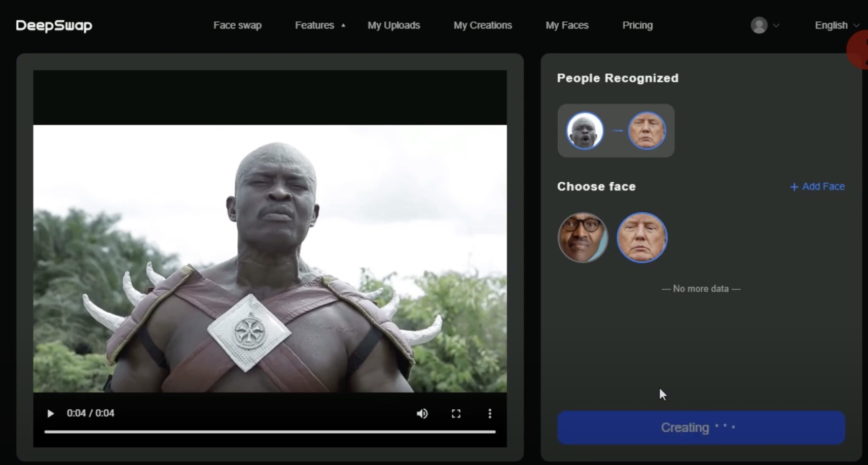Click the video progress bar

270,432
